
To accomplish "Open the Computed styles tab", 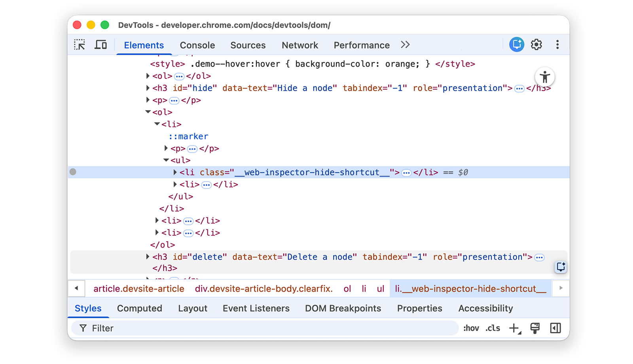I will (x=139, y=308).
